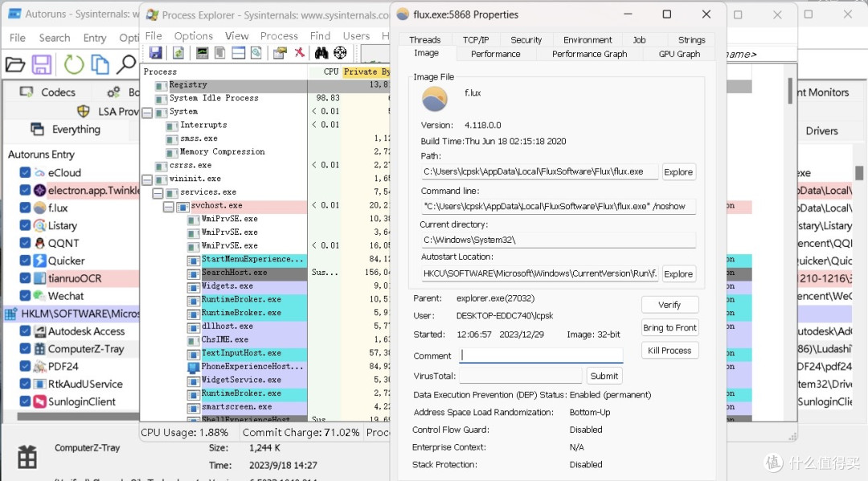Image resolution: width=868 pixels, height=481 pixels.
Task: Disable the Autodesk Access autorun checkbox
Action: pyautogui.click(x=25, y=331)
